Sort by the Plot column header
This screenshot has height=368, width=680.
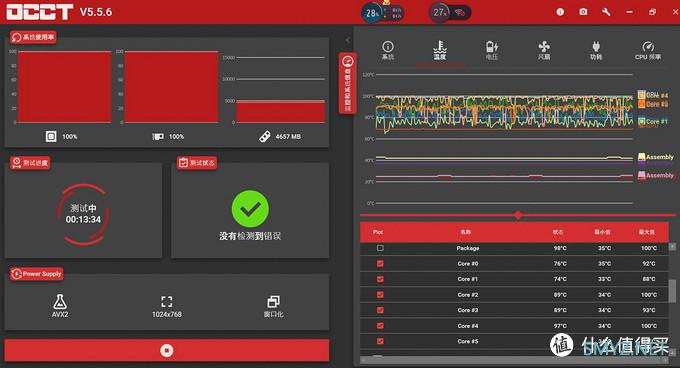[x=378, y=232]
